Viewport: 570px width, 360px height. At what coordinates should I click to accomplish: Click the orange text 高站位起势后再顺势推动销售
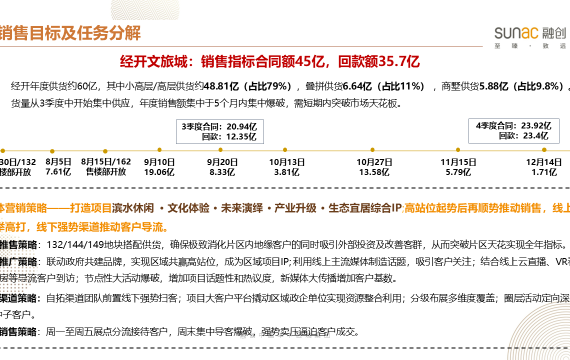coord(473,208)
